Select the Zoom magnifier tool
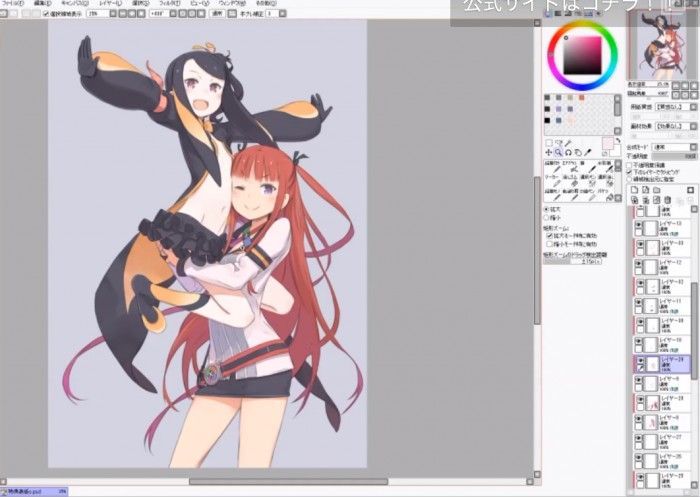This screenshot has height=497, width=700. (559, 152)
